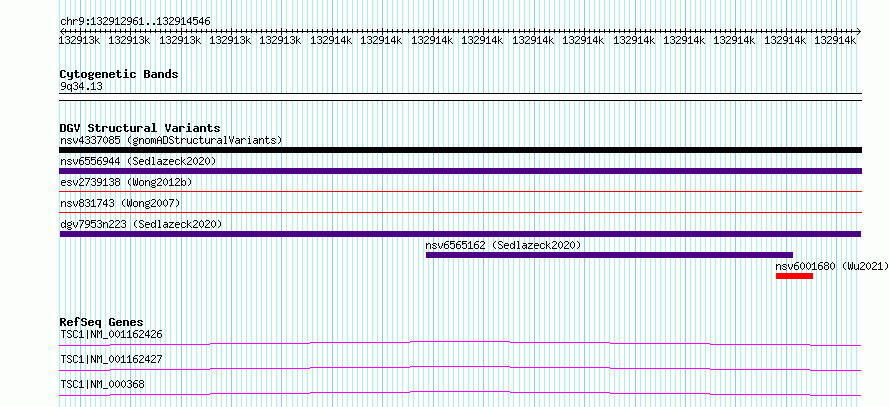The image size is (890, 407).
Task: Select the Cytogenetic Bands track title
Action: (x=119, y=74)
